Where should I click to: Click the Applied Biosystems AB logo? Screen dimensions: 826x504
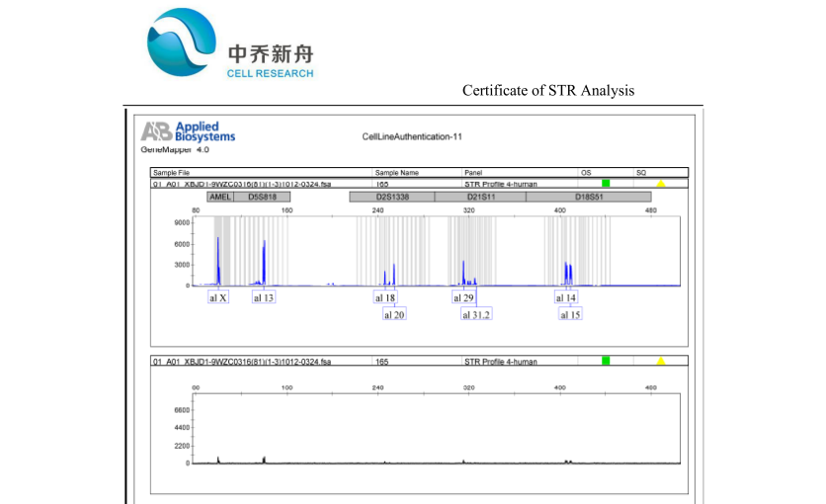[155, 131]
